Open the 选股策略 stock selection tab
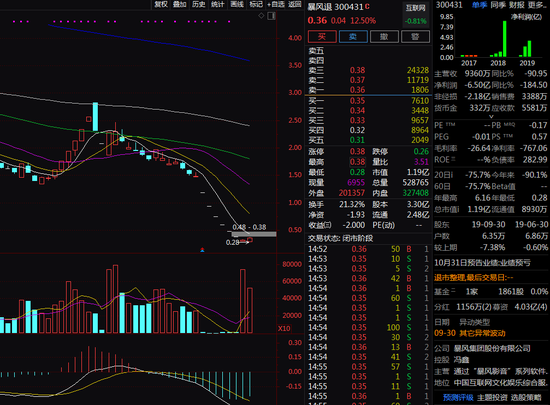This screenshot has height=405, width=550. pyautogui.click(x=526, y=397)
